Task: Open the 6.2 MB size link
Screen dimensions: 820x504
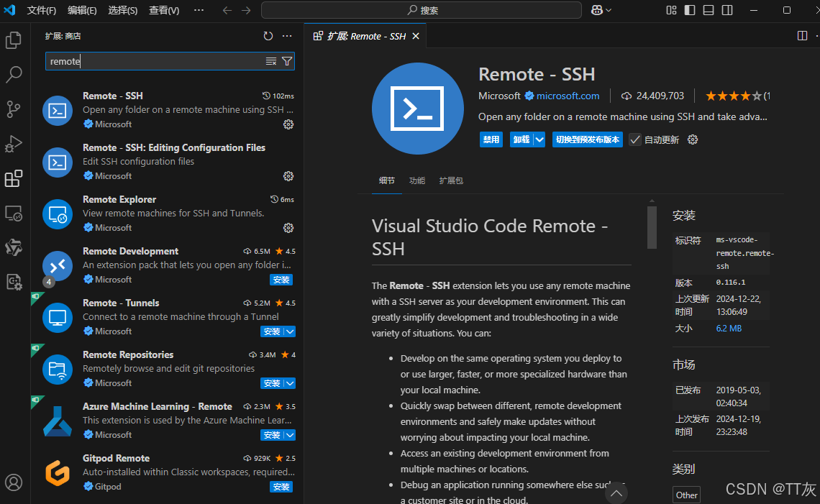Action: (729, 329)
